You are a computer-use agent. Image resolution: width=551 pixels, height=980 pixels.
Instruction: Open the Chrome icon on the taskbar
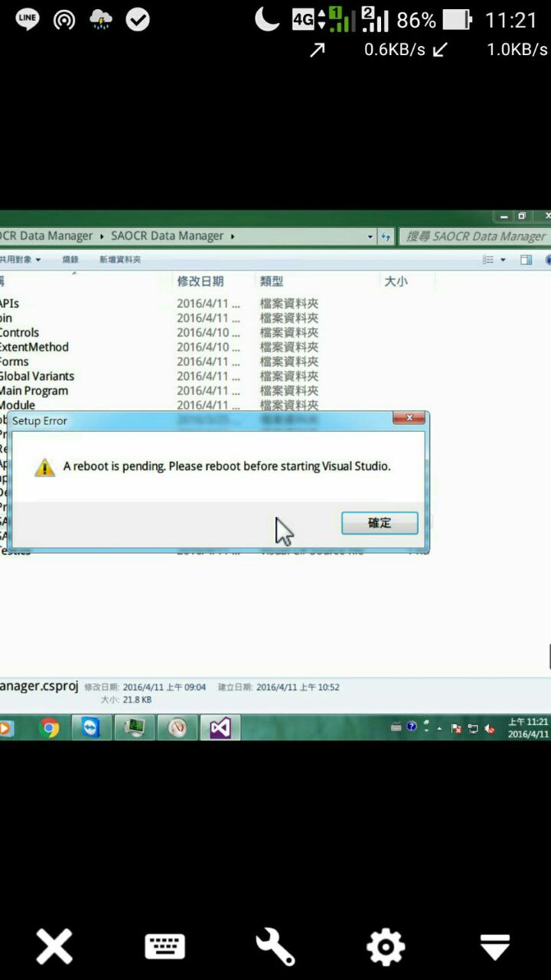[50, 727]
